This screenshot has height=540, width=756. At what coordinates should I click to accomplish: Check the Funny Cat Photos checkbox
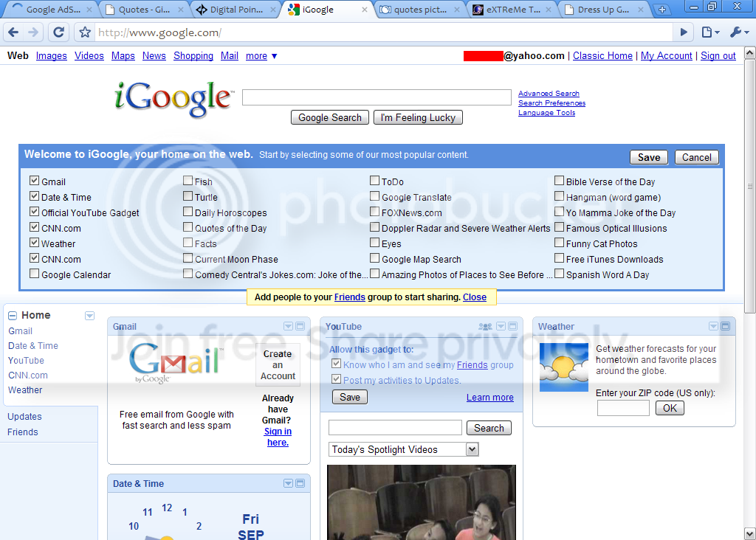coord(560,243)
